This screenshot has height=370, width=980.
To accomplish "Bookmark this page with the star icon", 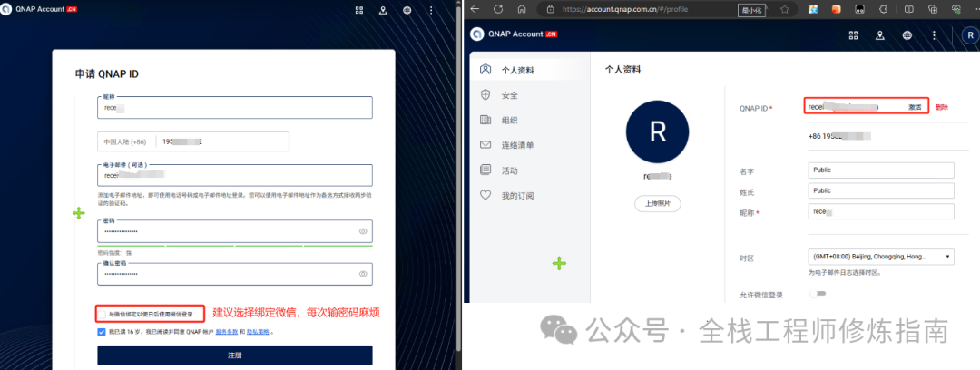I will (x=784, y=9).
